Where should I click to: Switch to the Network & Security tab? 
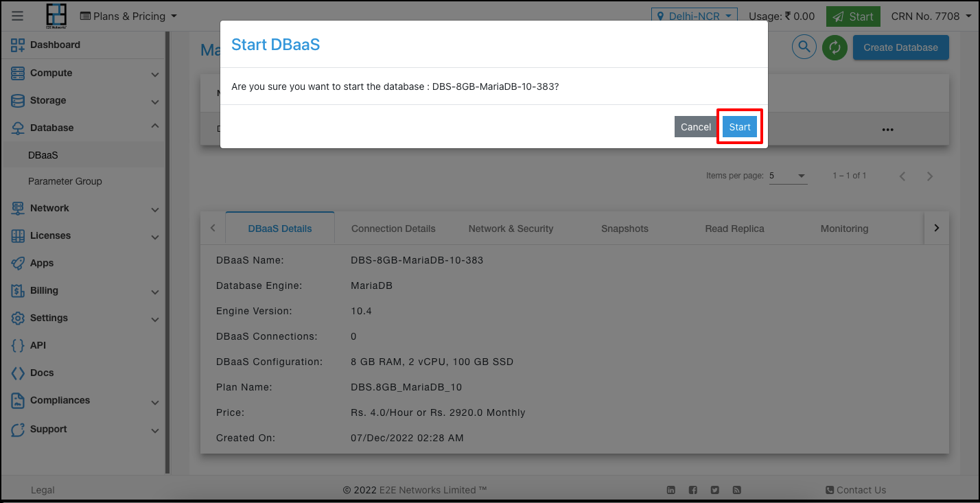(x=511, y=229)
